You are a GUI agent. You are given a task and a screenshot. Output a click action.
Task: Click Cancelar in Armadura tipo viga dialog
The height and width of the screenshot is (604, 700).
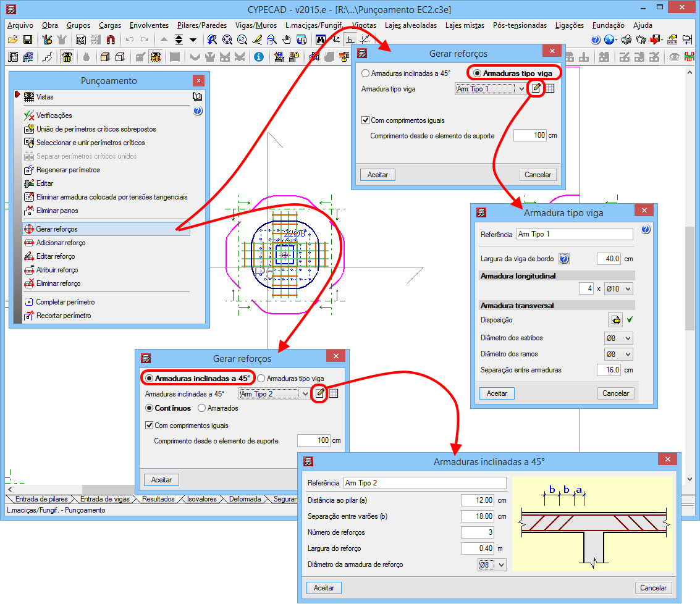615,393
